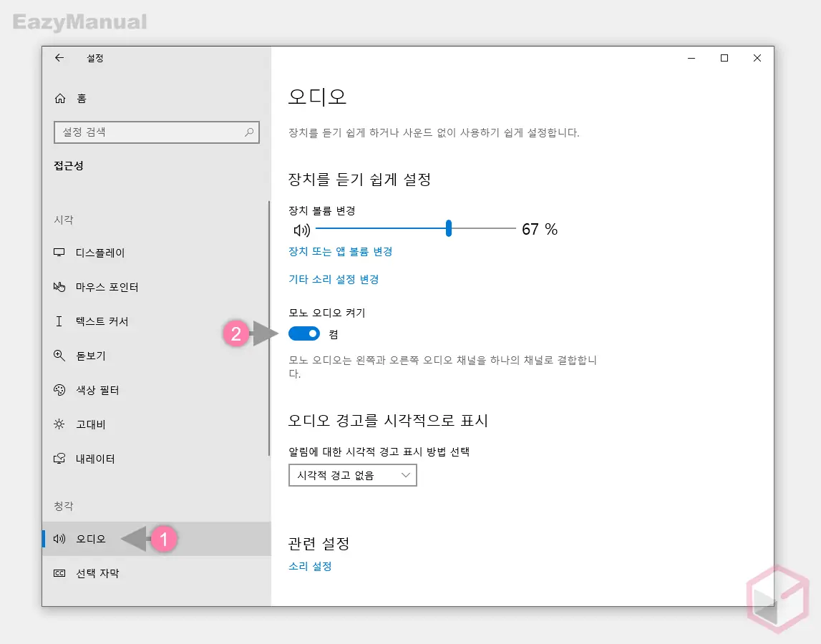Open the 시각적 경고 없음 dropdown
This screenshot has height=644, width=821.
(x=352, y=475)
